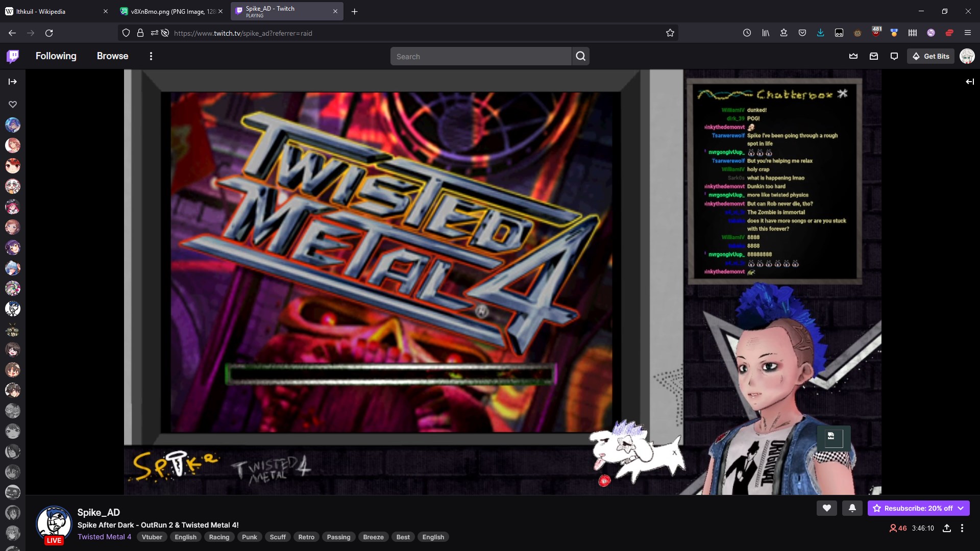Image resolution: width=980 pixels, height=551 pixels.
Task: Select the Retro tag
Action: click(x=306, y=537)
